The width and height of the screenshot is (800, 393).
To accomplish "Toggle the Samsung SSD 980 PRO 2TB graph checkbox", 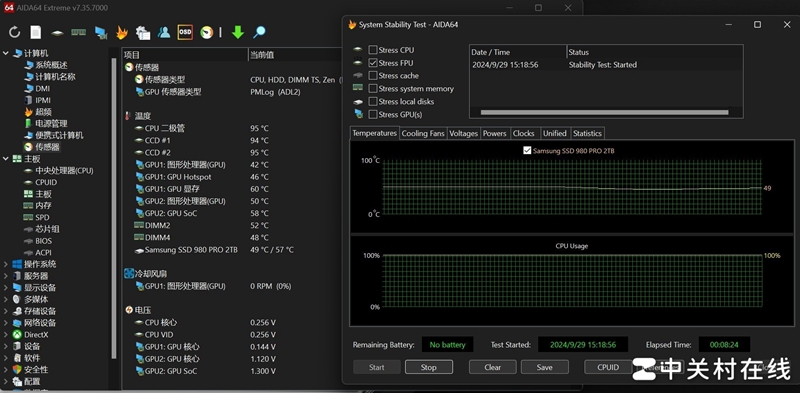I will pos(528,151).
